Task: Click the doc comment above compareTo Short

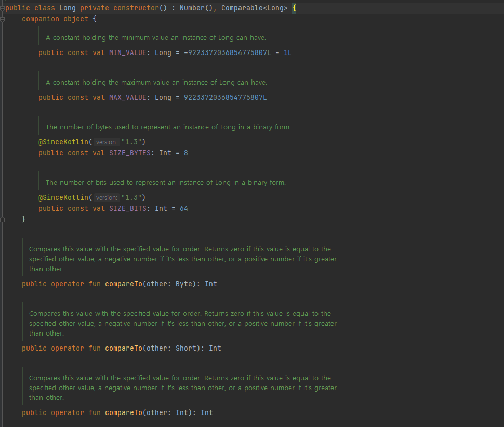Action: click(x=183, y=323)
